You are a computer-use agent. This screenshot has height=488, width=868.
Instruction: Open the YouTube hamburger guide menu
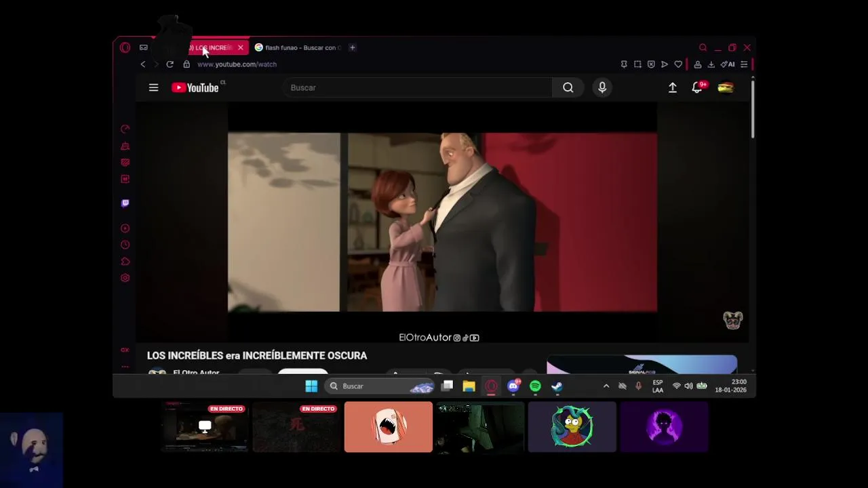coord(153,87)
